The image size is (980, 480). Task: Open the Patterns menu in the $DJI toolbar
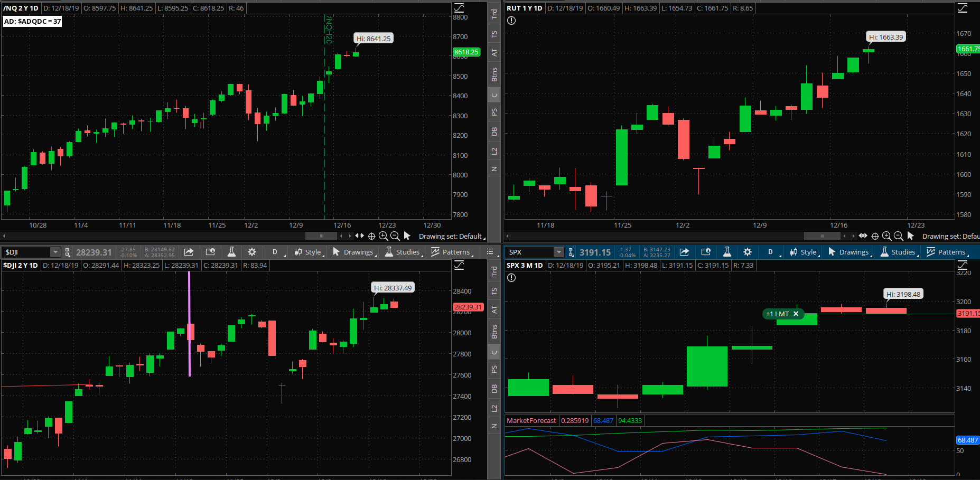coord(452,252)
